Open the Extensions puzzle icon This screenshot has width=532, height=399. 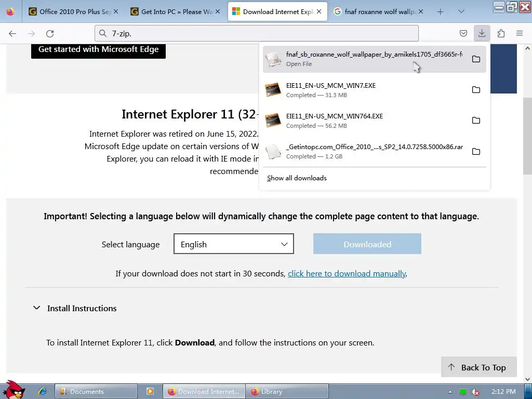click(501, 33)
